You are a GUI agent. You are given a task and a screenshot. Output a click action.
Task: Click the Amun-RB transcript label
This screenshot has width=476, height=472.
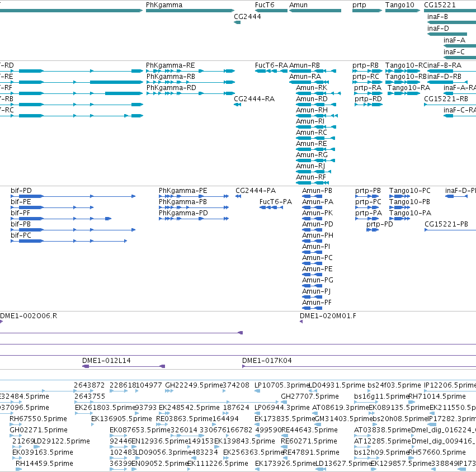coord(304,65)
